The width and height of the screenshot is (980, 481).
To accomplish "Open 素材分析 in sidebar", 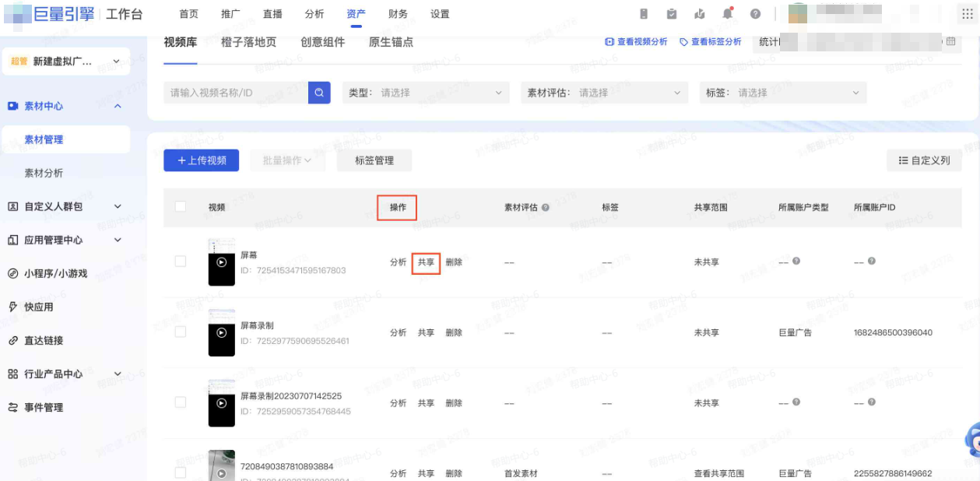I will 44,173.
